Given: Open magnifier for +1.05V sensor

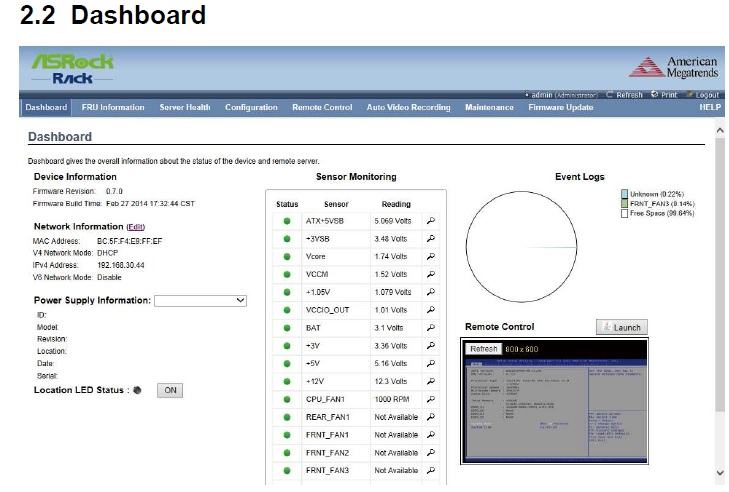Looking at the screenshot, I should tap(431, 292).
